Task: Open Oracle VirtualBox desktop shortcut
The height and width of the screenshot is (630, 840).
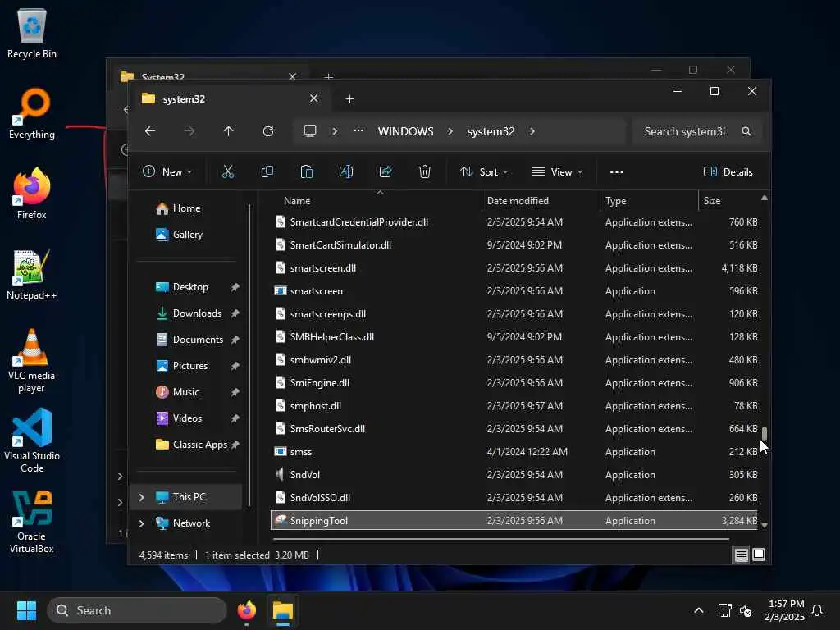Action: 32,521
